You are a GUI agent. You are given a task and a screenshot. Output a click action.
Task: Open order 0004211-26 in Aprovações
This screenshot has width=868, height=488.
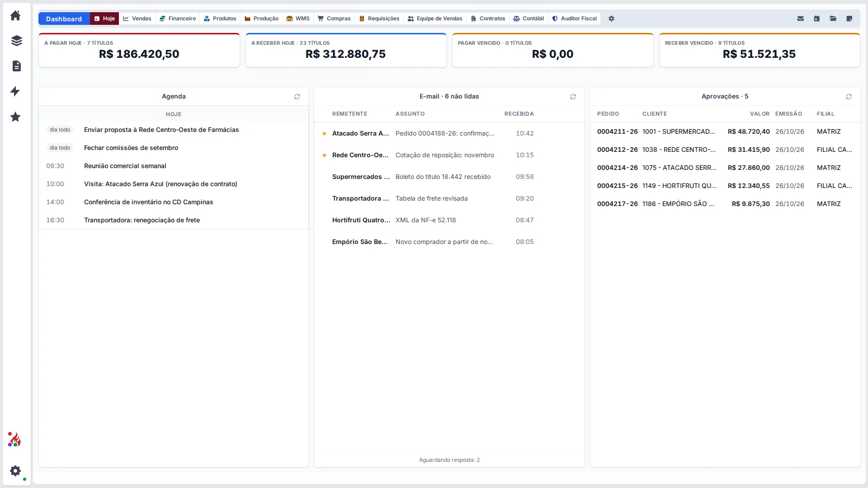[725, 131]
